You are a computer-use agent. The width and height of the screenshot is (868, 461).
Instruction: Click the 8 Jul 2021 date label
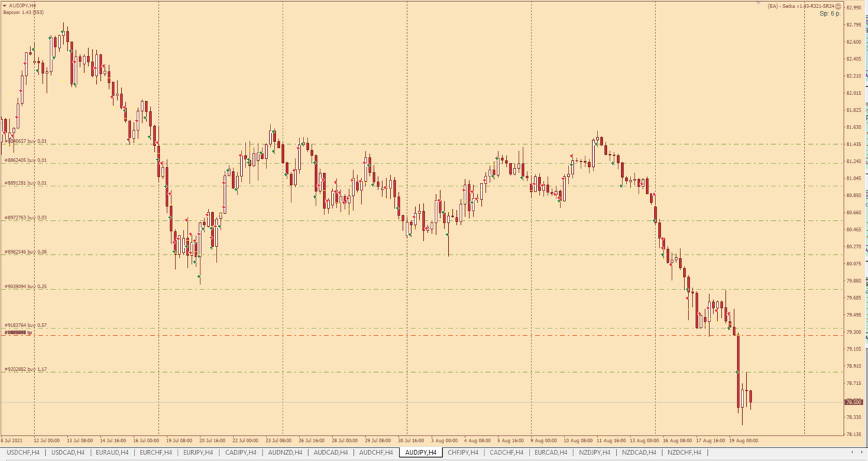click(12, 441)
